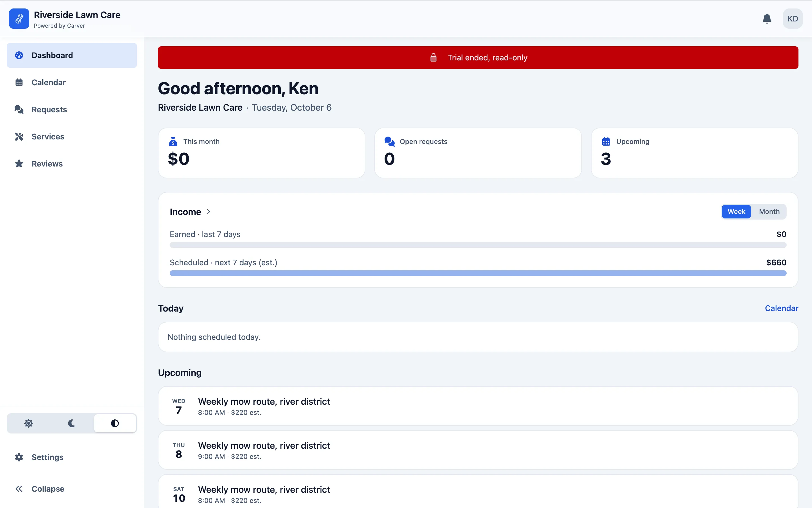
Task: Click the Services tools icon
Action: click(x=19, y=137)
